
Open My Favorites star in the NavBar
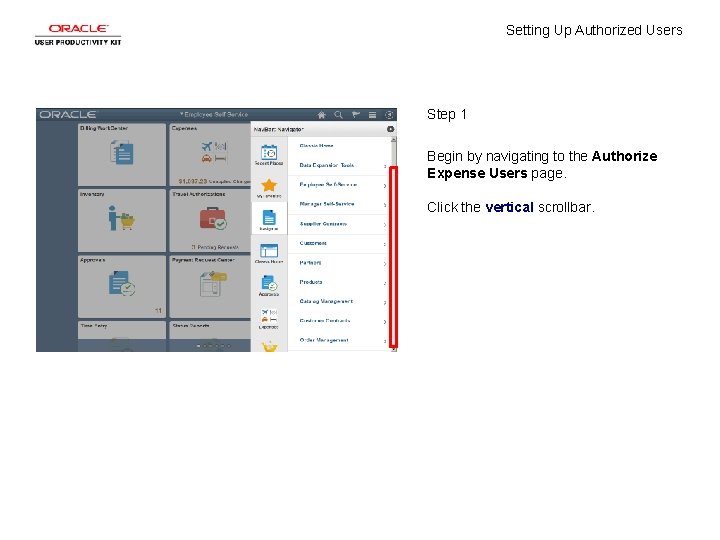pos(269,188)
